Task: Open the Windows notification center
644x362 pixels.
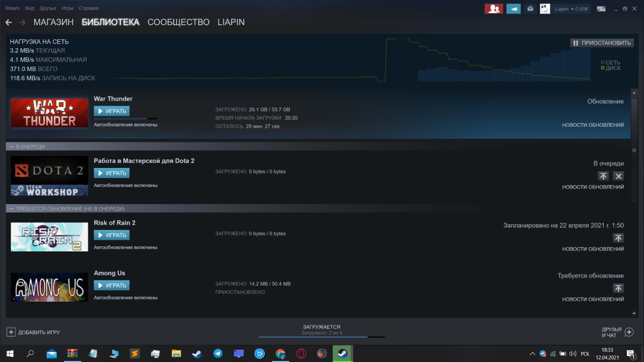Action: tap(630, 353)
